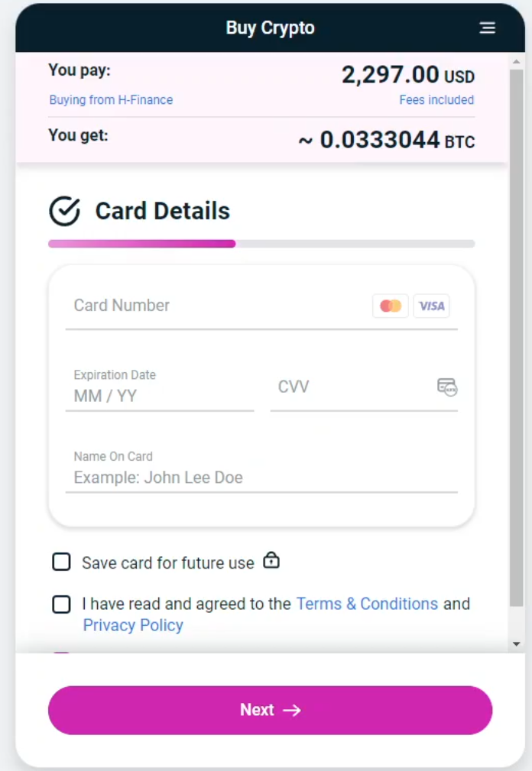Click the Buying from H-Finance link

(x=111, y=100)
